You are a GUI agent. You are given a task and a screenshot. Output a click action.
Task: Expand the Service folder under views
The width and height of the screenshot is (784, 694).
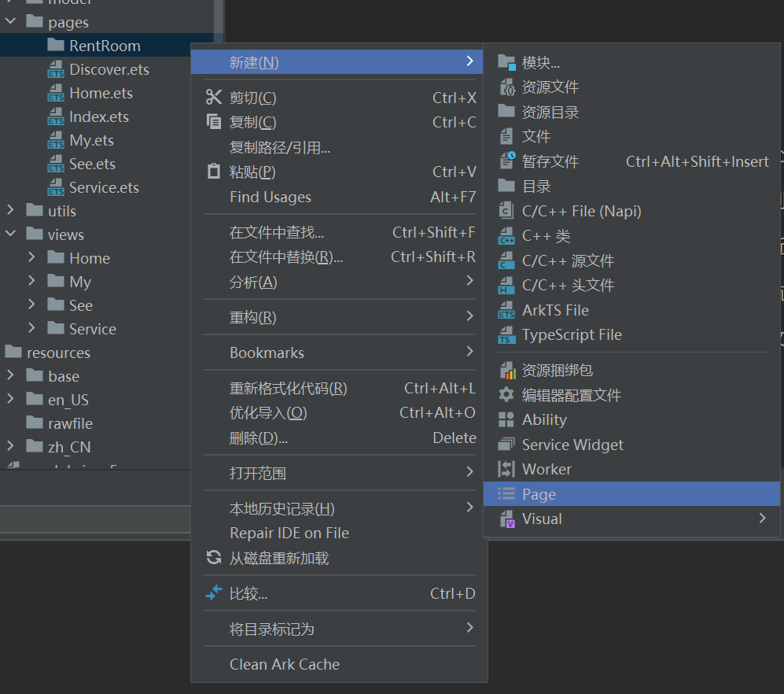(x=31, y=328)
